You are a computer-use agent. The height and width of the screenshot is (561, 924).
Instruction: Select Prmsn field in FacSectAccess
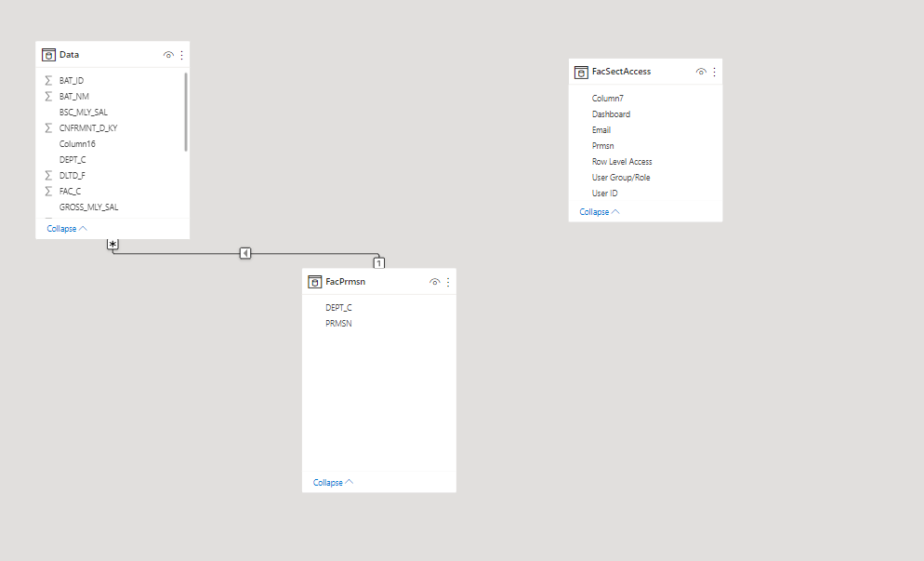point(603,146)
